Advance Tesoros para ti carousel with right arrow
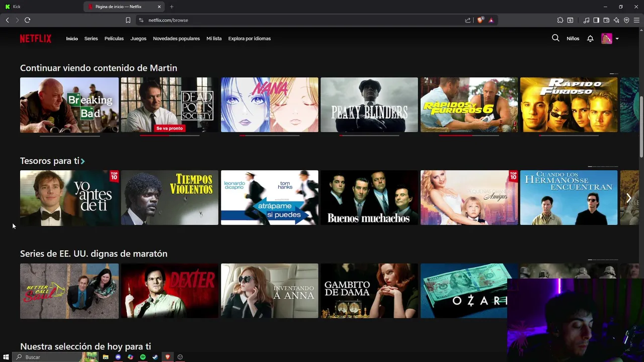This screenshot has height=362, width=644. pyautogui.click(x=628, y=198)
